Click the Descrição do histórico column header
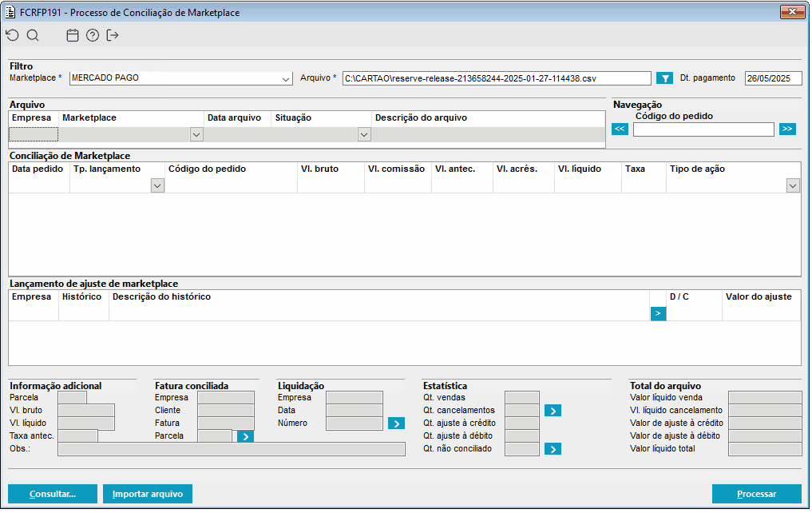Image resolution: width=812 pixels, height=513 pixels. point(161,297)
